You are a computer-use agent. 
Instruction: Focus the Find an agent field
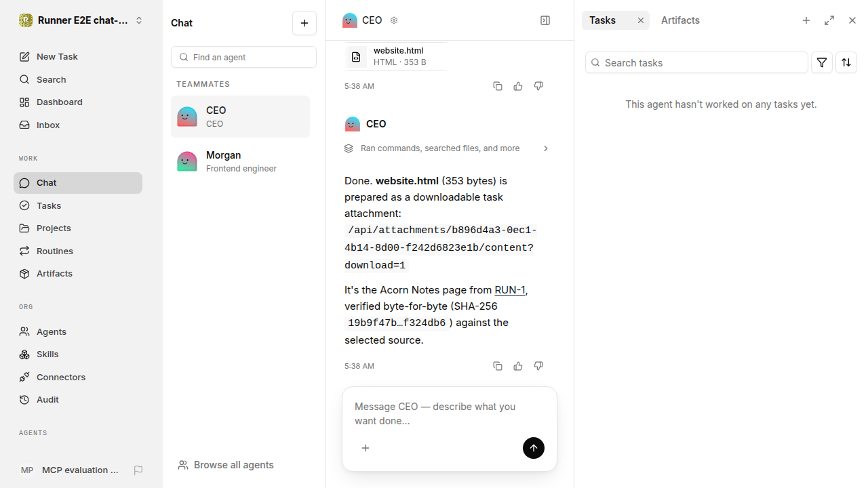(x=243, y=57)
